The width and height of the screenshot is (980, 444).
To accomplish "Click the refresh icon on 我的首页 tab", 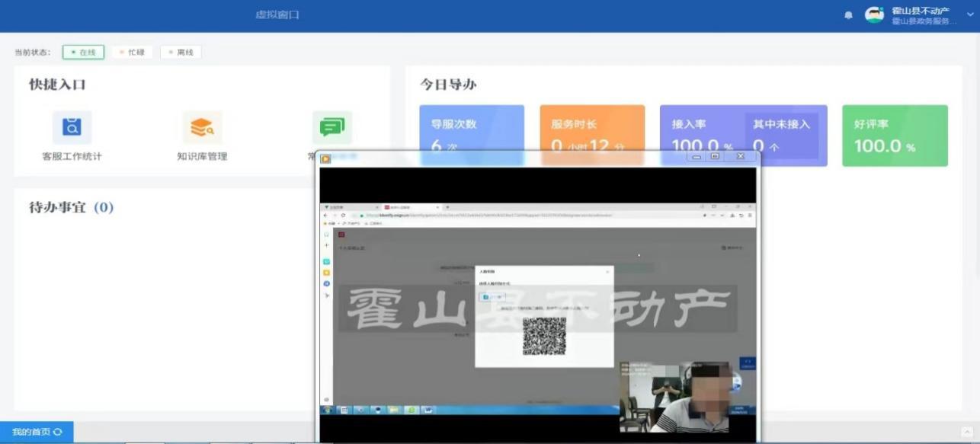I will click(x=58, y=433).
